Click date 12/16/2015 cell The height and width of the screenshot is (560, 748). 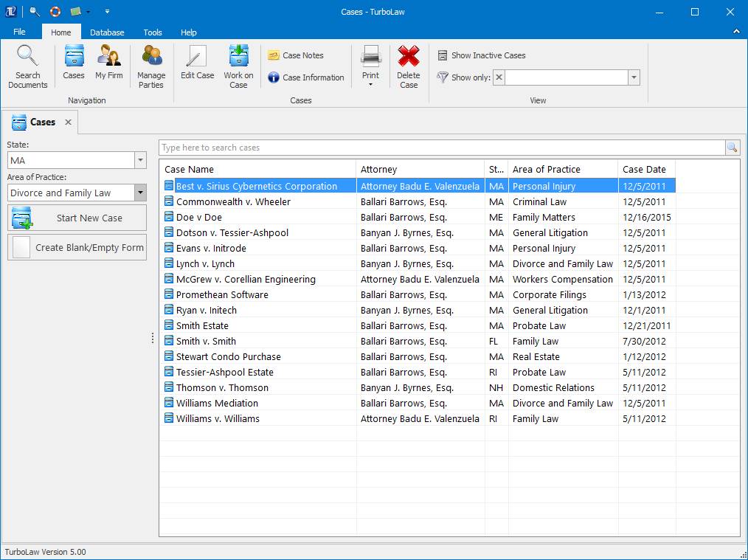[646, 217]
